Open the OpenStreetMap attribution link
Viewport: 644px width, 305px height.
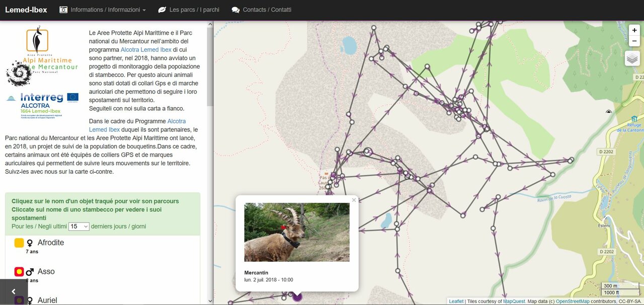pos(572,301)
